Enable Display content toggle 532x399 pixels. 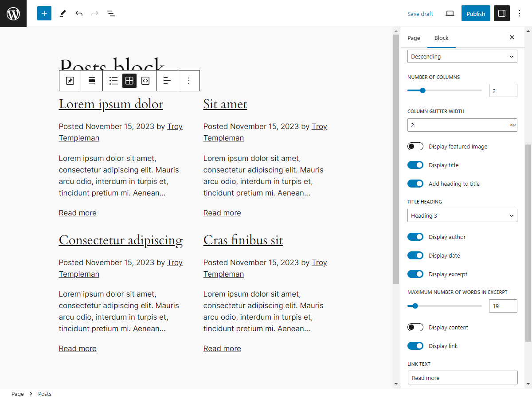pyautogui.click(x=415, y=327)
